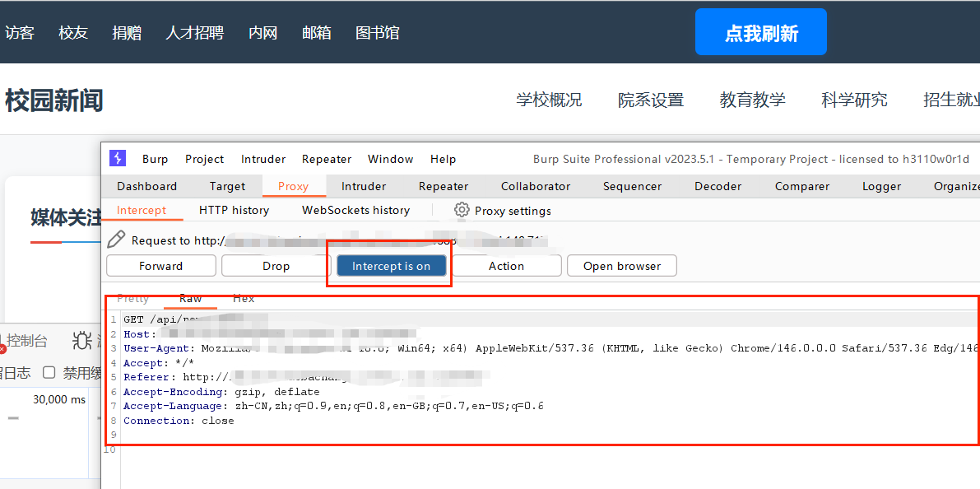Click the Accept-Encoding: gzip, deflate line
Image resolution: width=980 pixels, height=489 pixels.
[221, 392]
